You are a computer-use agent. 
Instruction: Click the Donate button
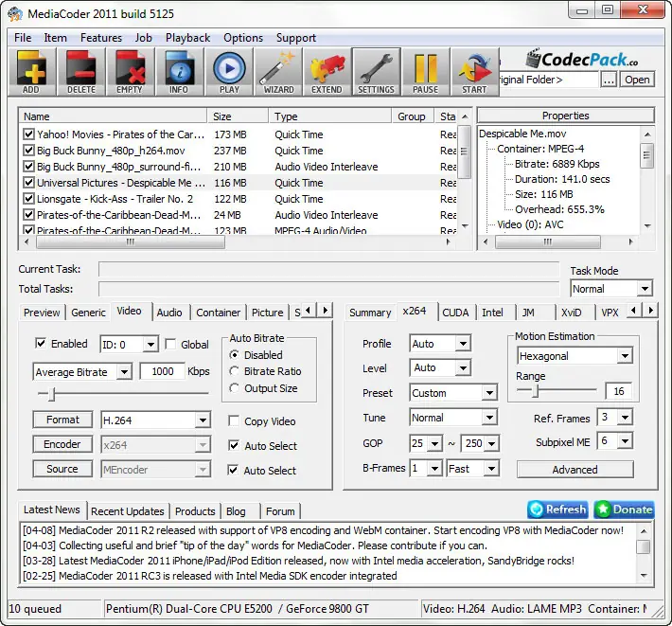[x=625, y=510]
